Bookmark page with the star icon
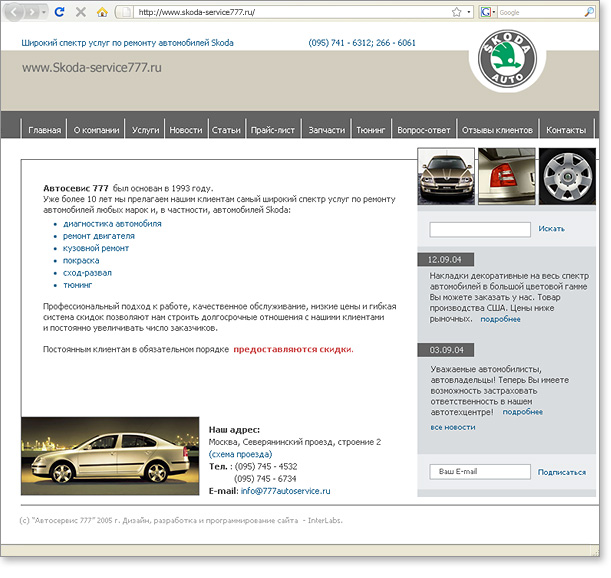This screenshot has width=611, height=578. pos(457,12)
